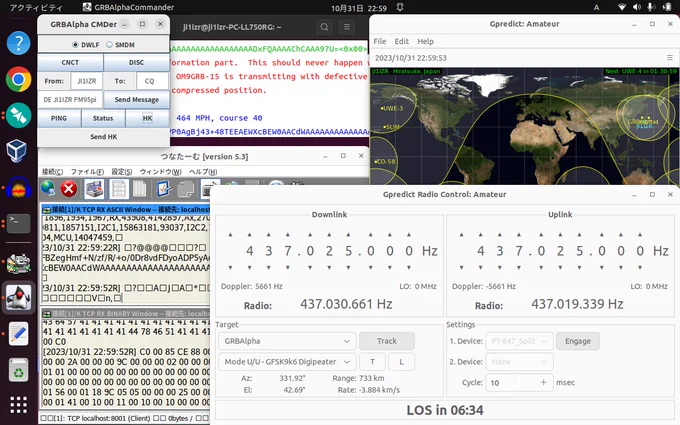Open the search icon in the terminal header
This screenshot has height=425, width=680.
[324, 27]
